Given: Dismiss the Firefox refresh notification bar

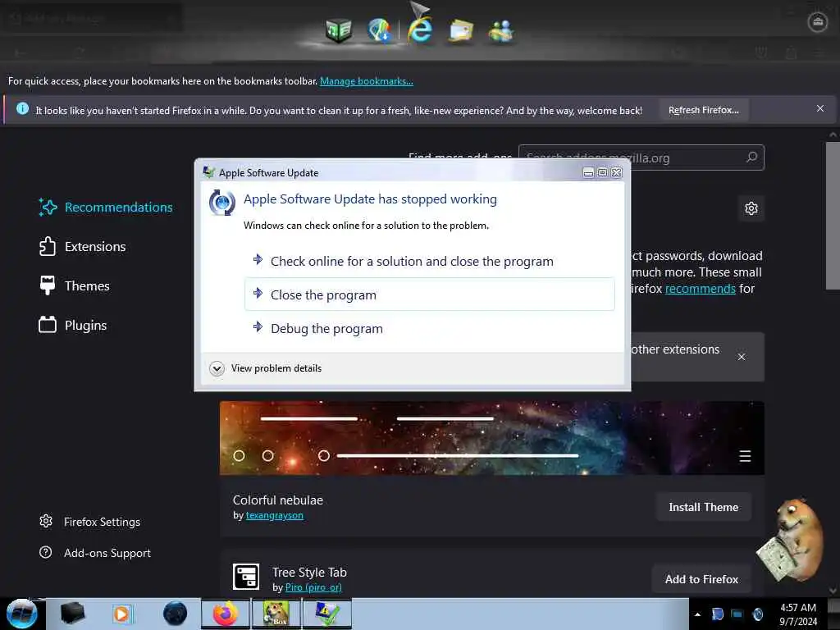Looking at the screenshot, I should coord(819,108).
